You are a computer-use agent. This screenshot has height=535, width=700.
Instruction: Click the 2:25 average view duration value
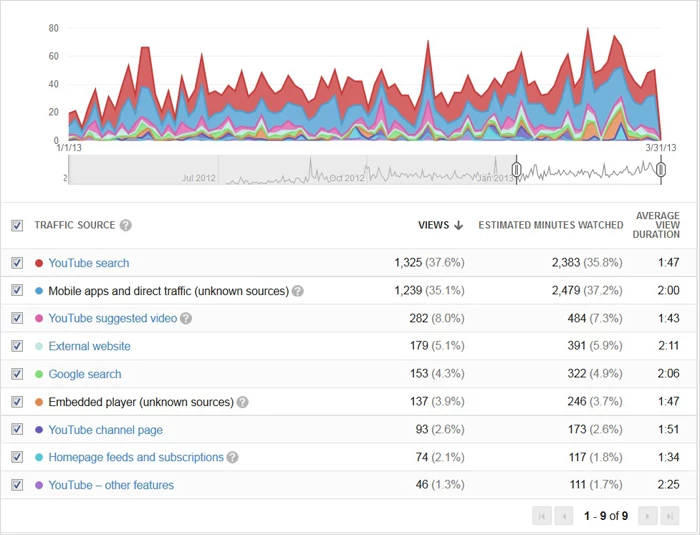(x=668, y=485)
